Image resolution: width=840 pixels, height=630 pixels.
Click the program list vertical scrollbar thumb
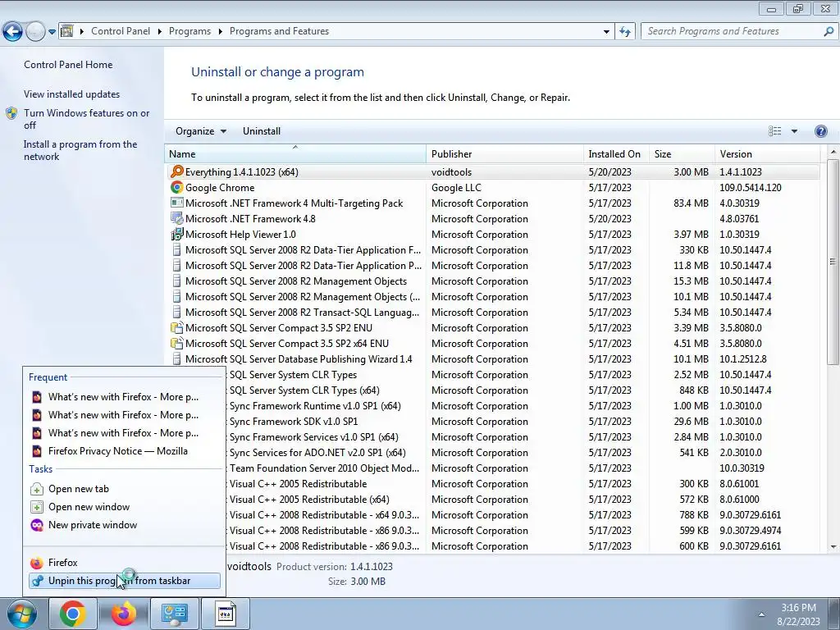click(833, 262)
